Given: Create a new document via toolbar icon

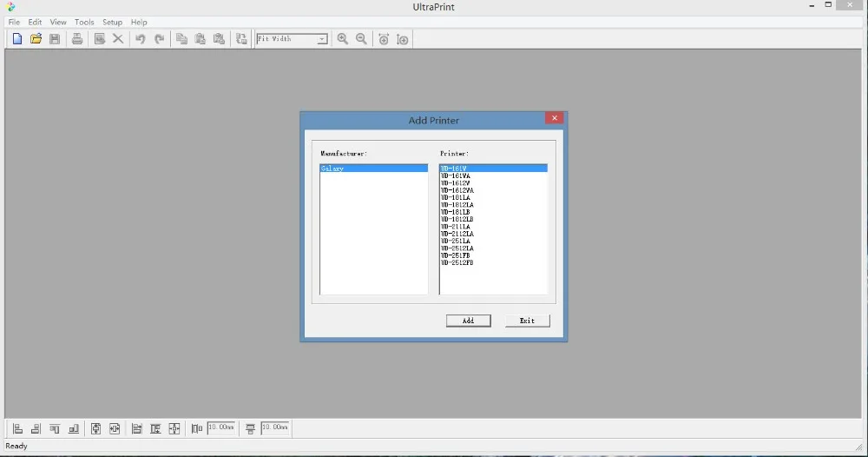Looking at the screenshot, I should [x=17, y=39].
